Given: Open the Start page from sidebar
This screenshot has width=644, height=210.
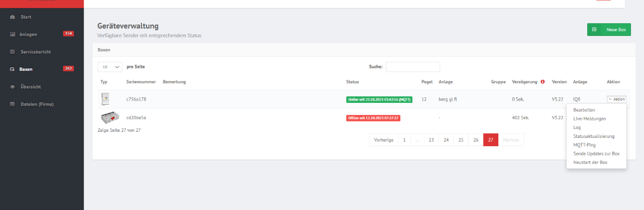Looking at the screenshot, I should pos(26,17).
